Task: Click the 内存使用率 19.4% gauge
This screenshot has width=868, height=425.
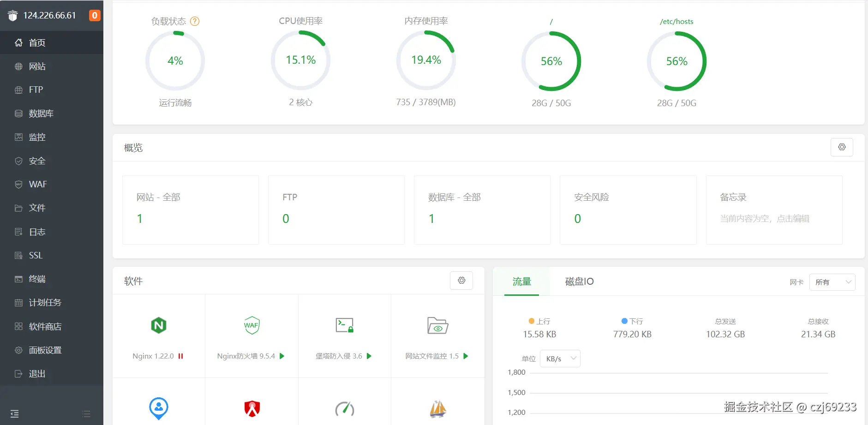Action: [x=426, y=60]
